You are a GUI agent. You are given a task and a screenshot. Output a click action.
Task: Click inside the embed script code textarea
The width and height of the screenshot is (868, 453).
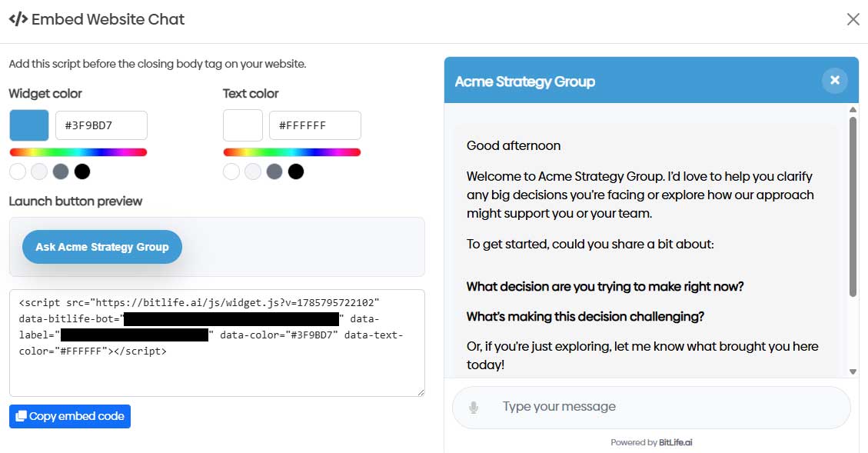(x=217, y=343)
